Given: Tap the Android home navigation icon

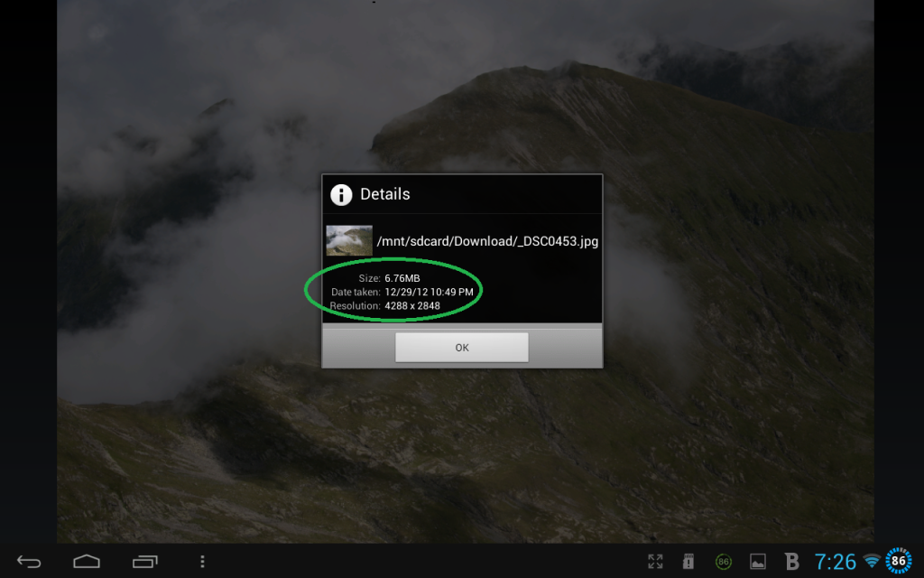Looking at the screenshot, I should pyautogui.click(x=87, y=561).
